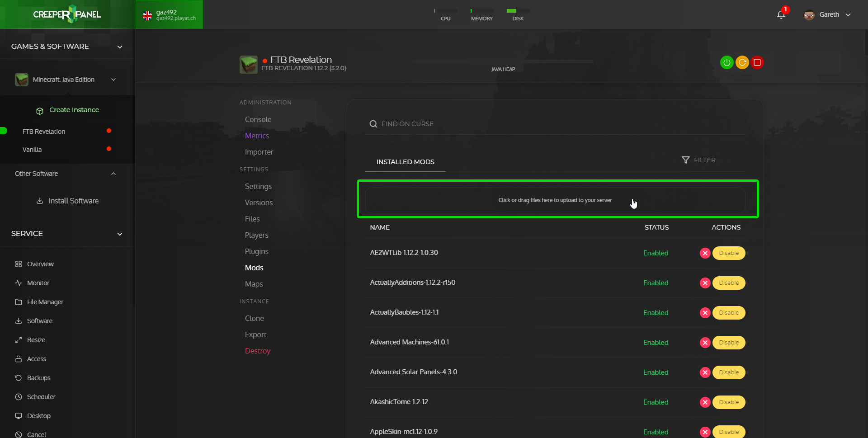Click the CreeperPanel logo

[67, 14]
